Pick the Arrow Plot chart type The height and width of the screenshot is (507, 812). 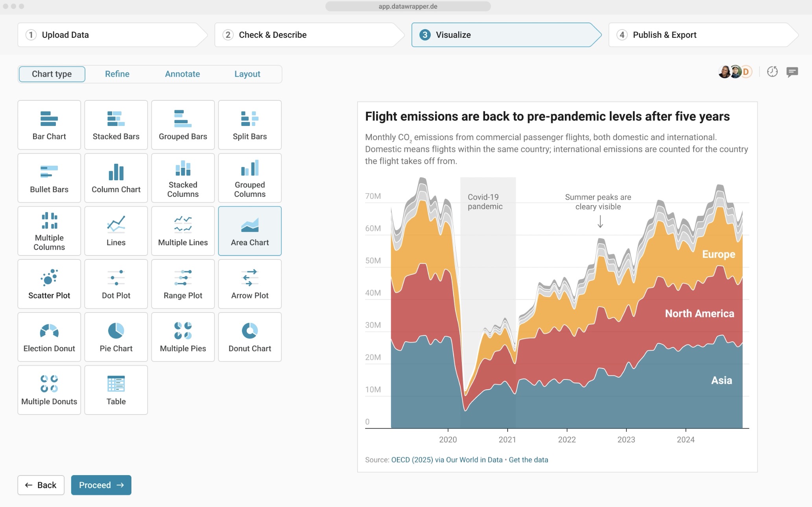(250, 284)
